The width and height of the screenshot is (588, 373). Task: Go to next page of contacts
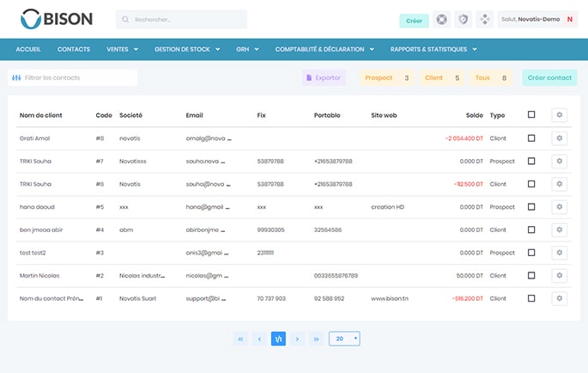point(297,339)
